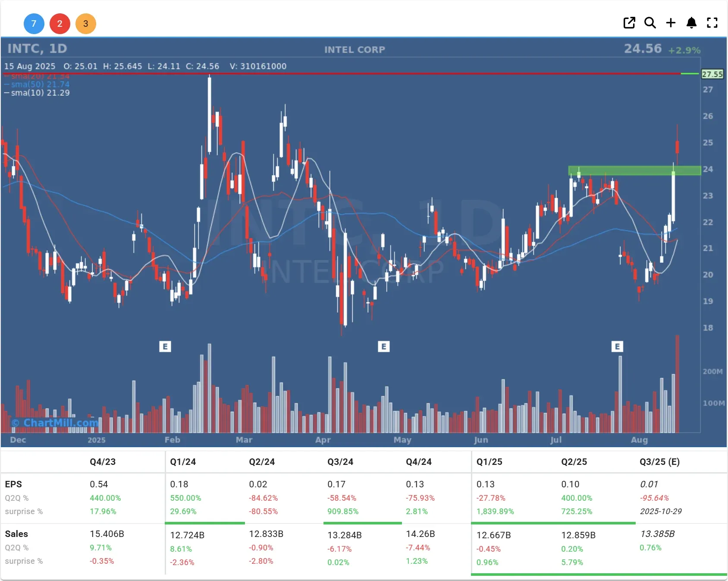Open the ChartMill.com watermark link
The height and width of the screenshot is (581, 728).
[56, 423]
